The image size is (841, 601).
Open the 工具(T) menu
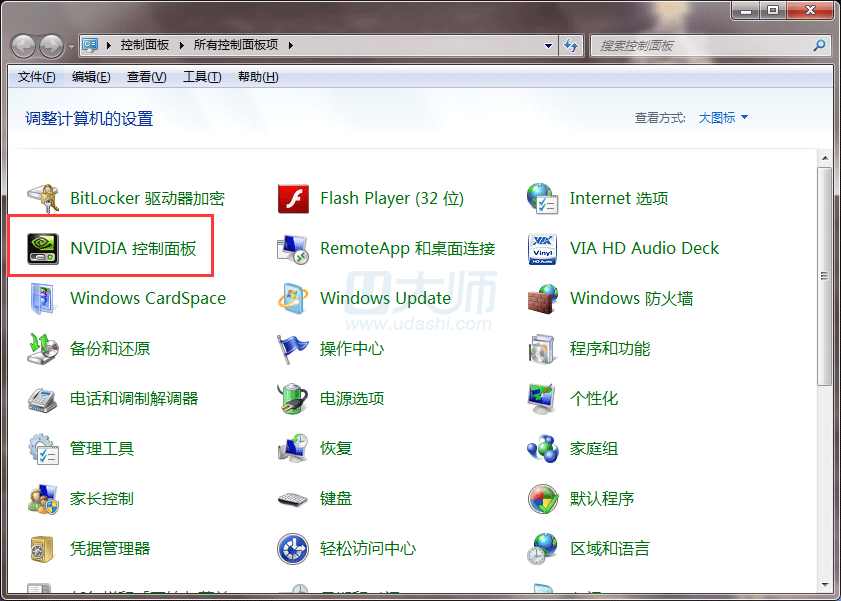[201, 77]
